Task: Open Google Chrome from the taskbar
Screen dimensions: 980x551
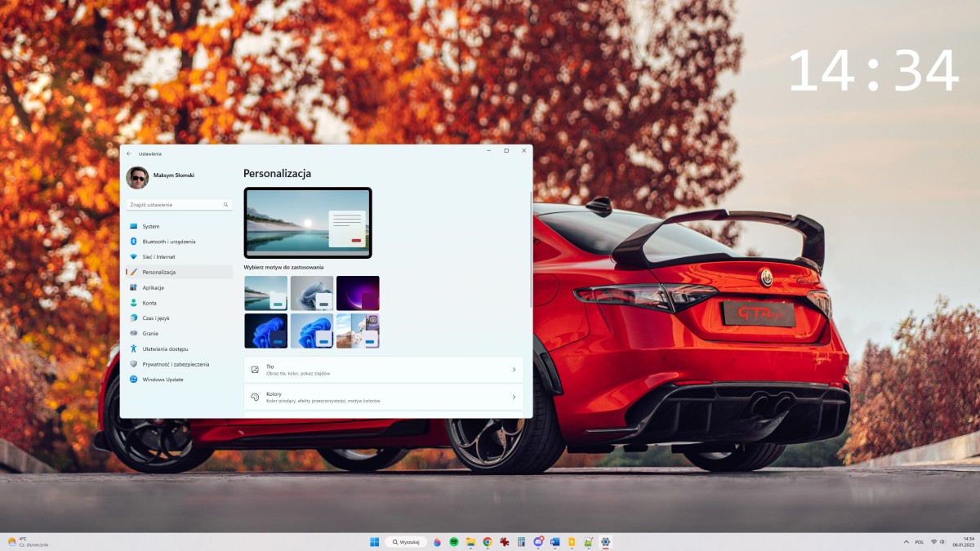Action: pos(488,541)
